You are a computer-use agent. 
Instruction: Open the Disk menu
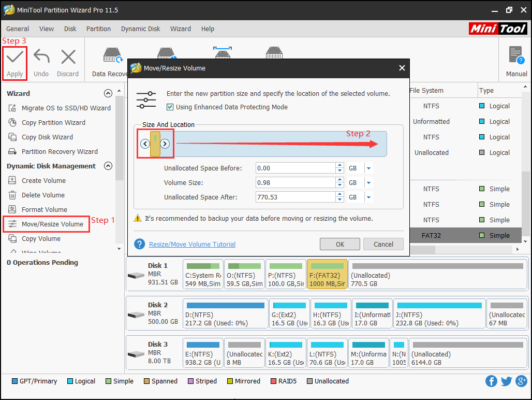tap(70, 29)
